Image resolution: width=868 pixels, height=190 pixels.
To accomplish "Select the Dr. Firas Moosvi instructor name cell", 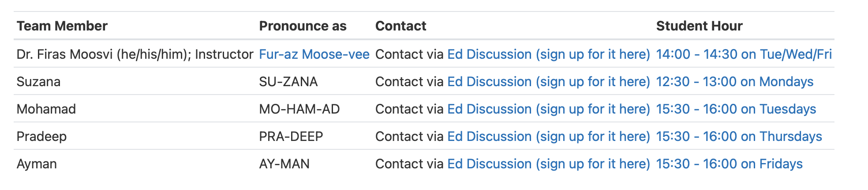I will (x=135, y=54).
